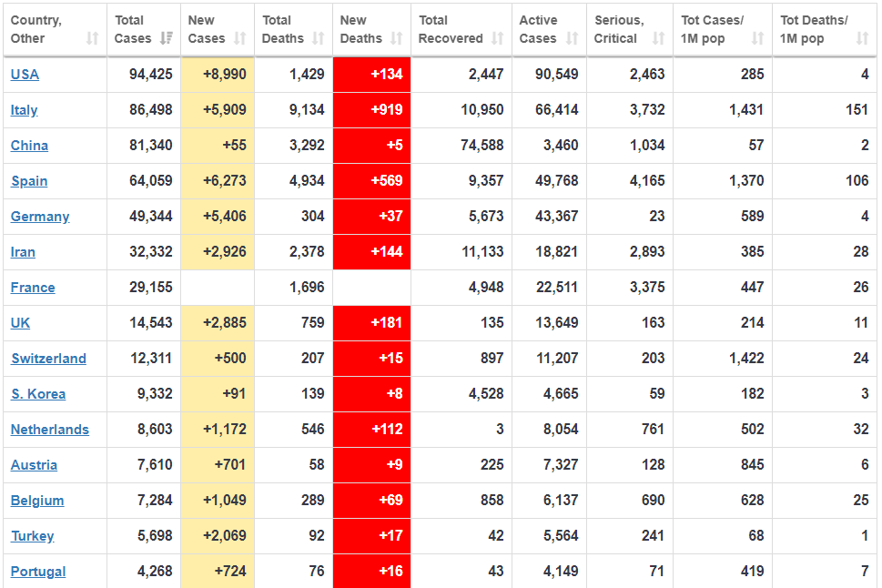This screenshot has width=882, height=588.
Task: Open the Italy country link
Action: click(24, 110)
